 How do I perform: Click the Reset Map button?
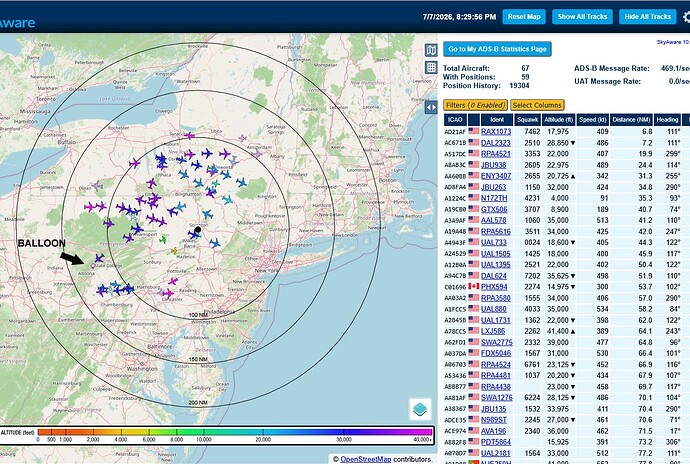(x=524, y=17)
